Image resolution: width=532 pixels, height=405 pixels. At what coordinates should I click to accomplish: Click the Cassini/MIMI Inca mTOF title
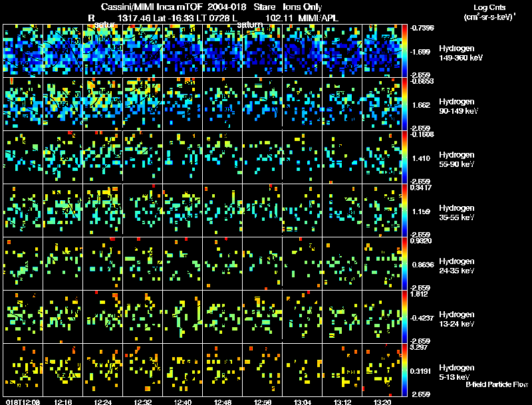(152, 7)
